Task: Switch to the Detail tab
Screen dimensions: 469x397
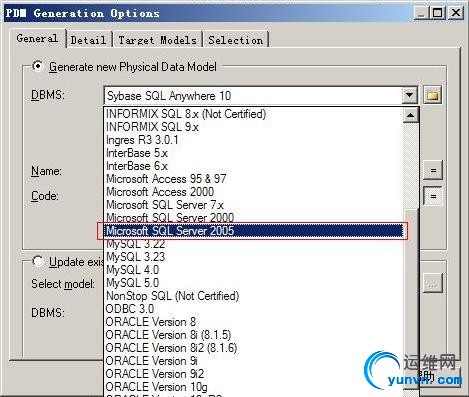Action: click(x=88, y=40)
